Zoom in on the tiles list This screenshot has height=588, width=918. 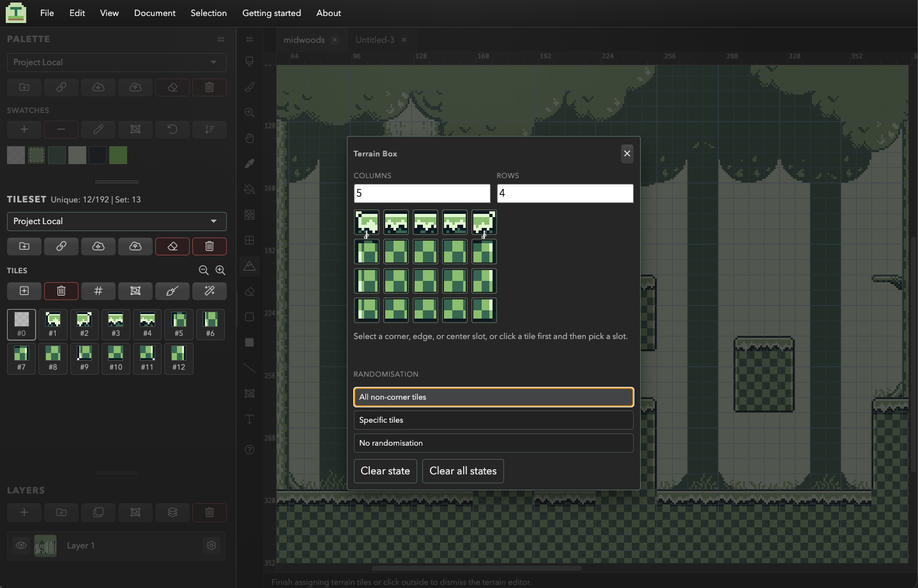[x=220, y=271]
